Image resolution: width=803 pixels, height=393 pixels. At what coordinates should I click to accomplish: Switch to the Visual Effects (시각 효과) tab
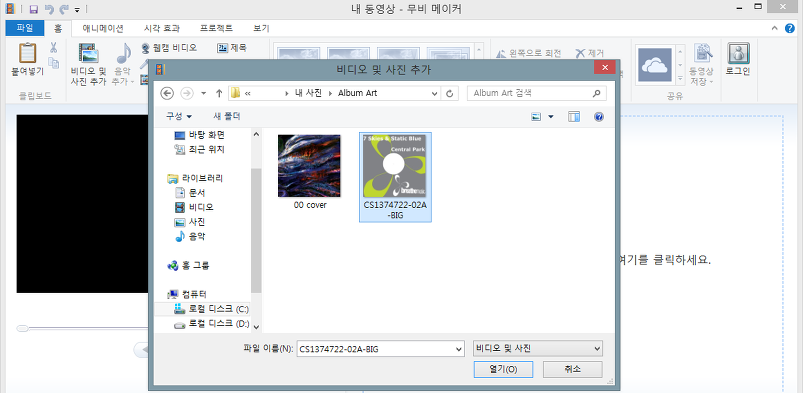[x=162, y=28]
